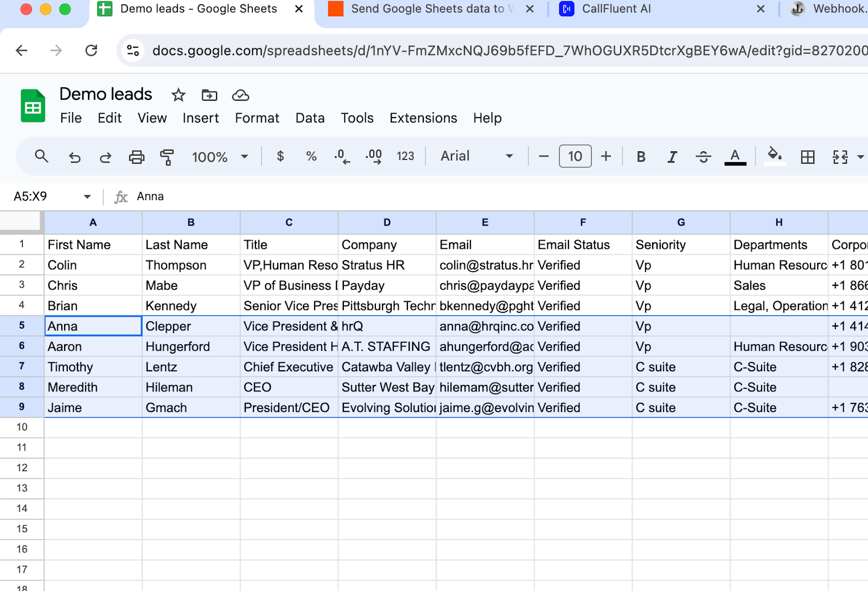Go forward in browser history

coord(56,50)
